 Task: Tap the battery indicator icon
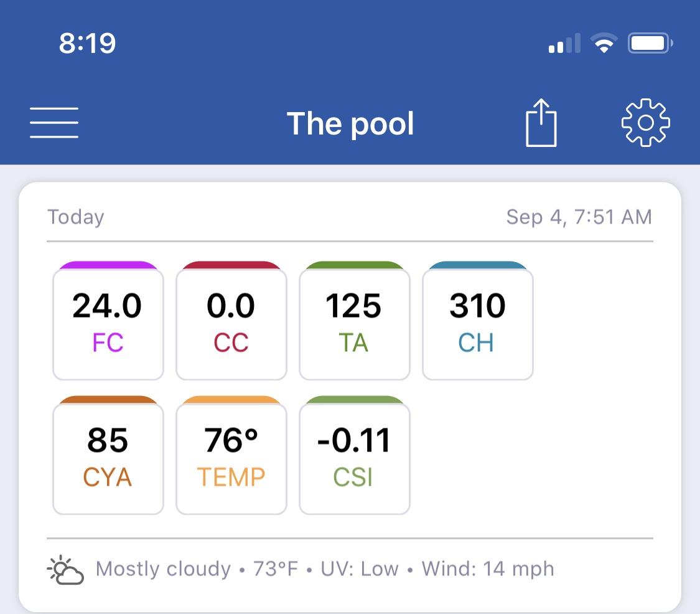[650, 44]
